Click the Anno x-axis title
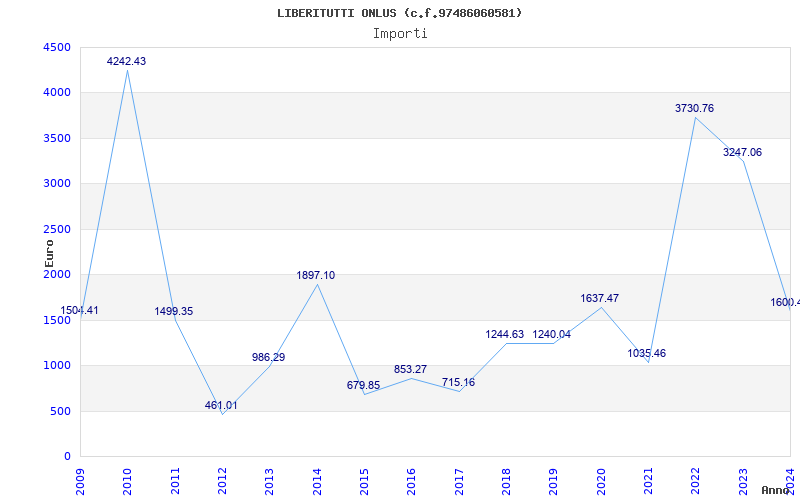The width and height of the screenshot is (800, 500). (776, 490)
